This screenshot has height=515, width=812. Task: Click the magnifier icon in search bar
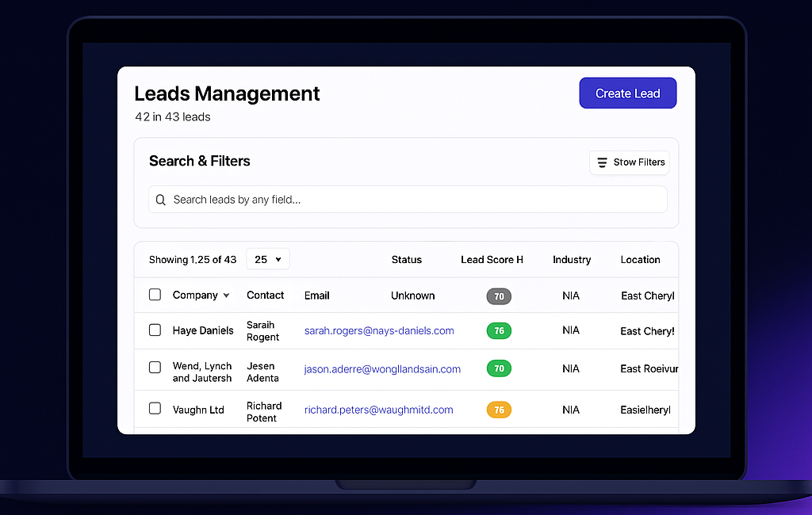click(161, 200)
